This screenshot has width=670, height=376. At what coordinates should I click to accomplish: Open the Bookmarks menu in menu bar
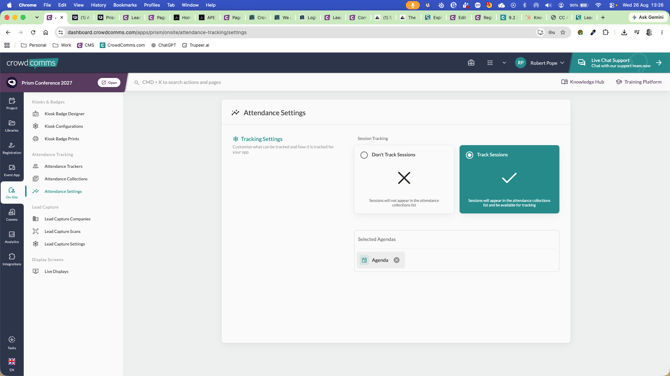[125, 5]
